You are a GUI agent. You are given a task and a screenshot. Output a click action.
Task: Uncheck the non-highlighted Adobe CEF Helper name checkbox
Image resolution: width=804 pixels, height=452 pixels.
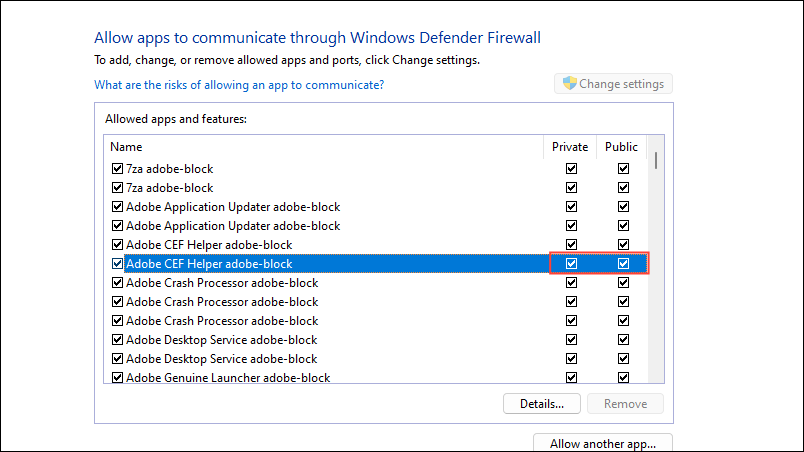click(x=117, y=245)
